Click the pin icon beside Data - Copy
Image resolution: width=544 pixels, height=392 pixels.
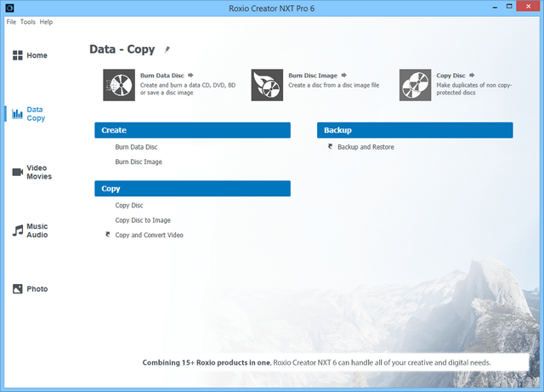(167, 49)
